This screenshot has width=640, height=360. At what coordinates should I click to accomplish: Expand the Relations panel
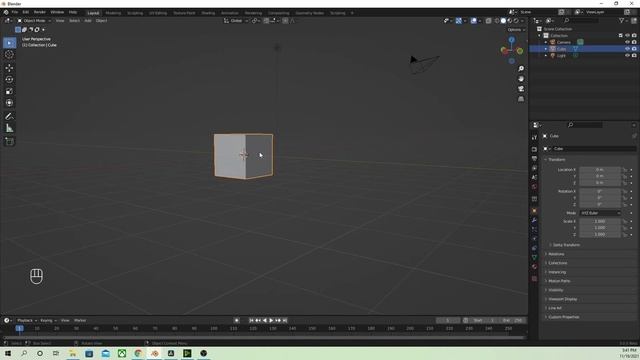556,254
